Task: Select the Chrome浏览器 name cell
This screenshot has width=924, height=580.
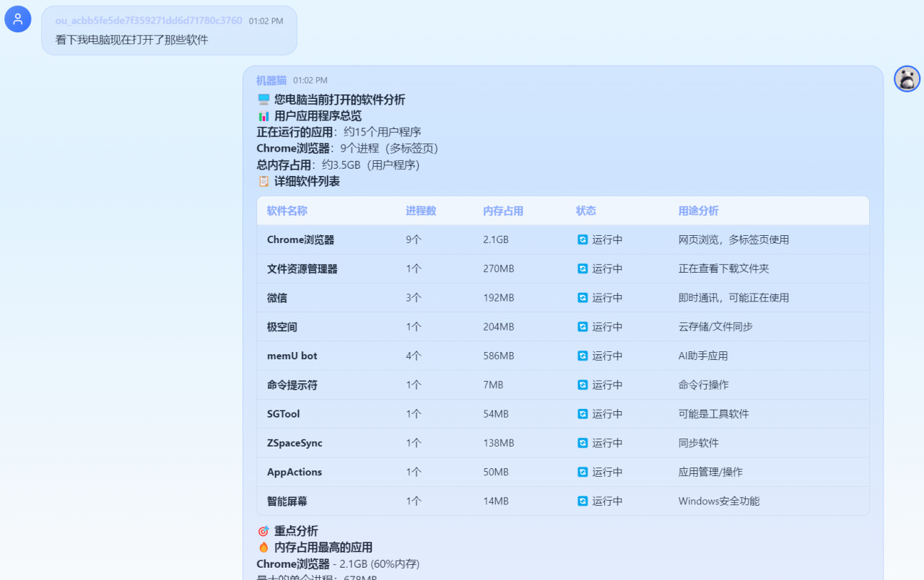Action: (301, 240)
